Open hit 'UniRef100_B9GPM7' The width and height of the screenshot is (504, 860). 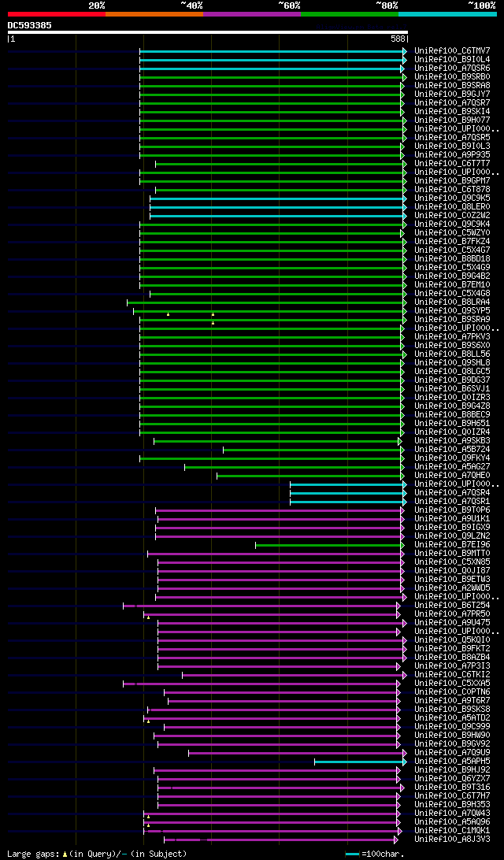(x=452, y=181)
